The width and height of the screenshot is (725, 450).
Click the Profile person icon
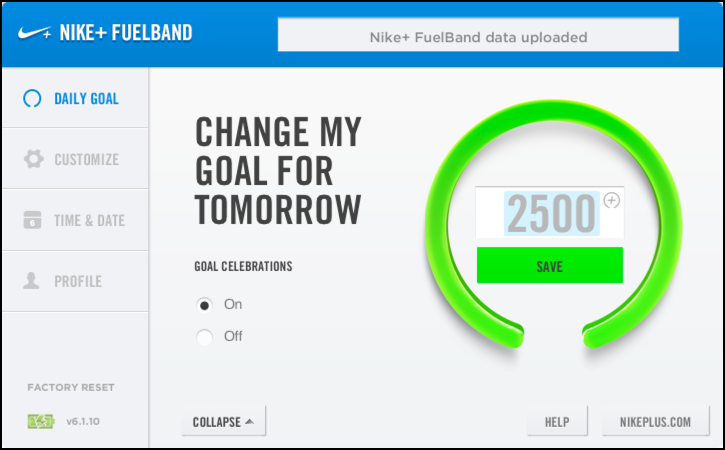tap(31, 281)
